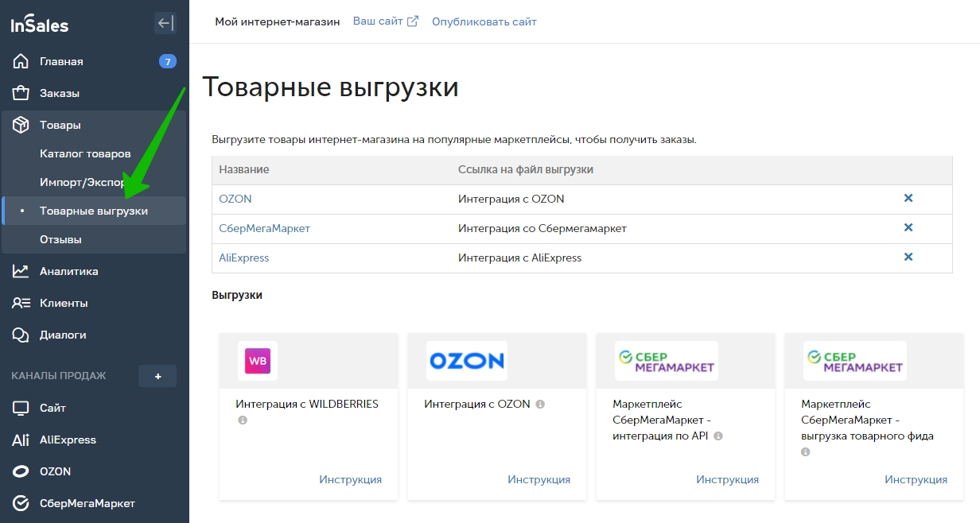
Task: Click the OZON oval icon in sidebar
Action: click(21, 471)
